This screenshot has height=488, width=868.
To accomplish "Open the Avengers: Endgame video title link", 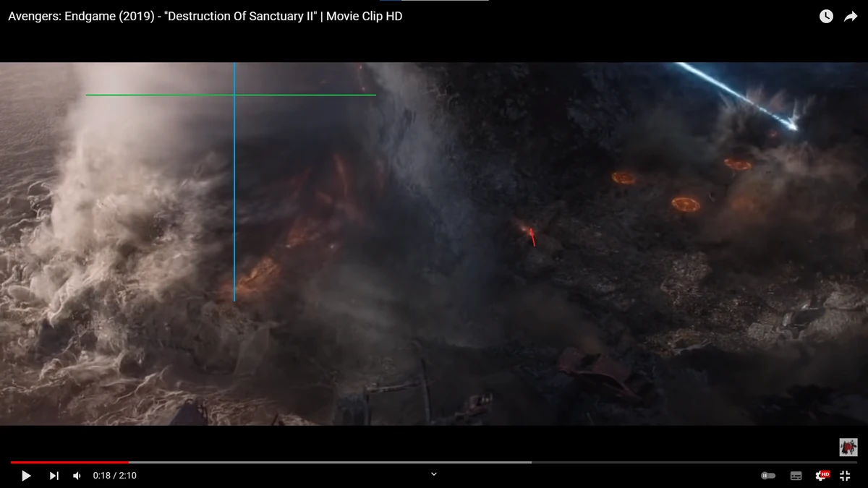I will [x=205, y=16].
